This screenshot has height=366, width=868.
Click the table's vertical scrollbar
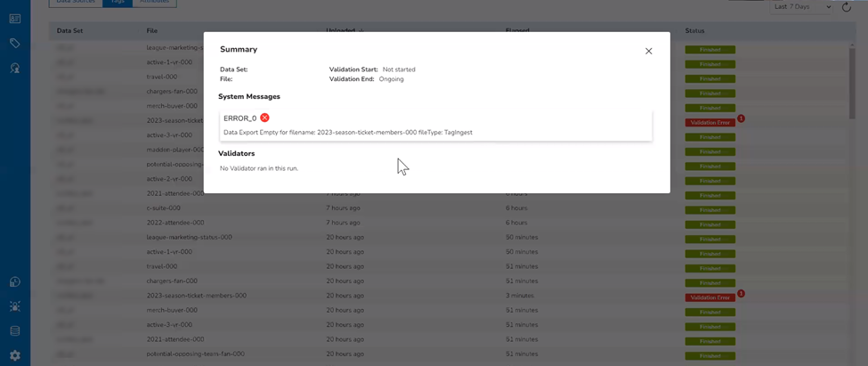(851, 83)
